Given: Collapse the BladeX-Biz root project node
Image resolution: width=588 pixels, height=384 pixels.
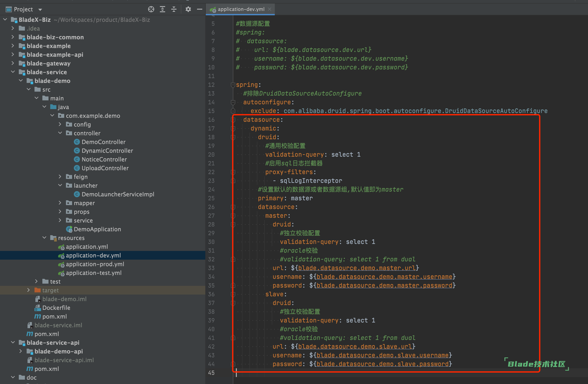Looking at the screenshot, I should (x=5, y=19).
